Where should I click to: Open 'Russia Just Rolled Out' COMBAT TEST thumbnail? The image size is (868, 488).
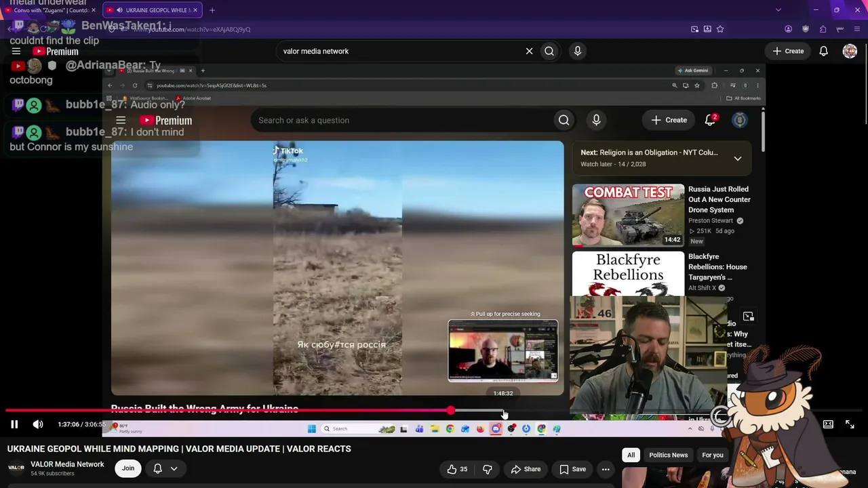click(x=629, y=215)
